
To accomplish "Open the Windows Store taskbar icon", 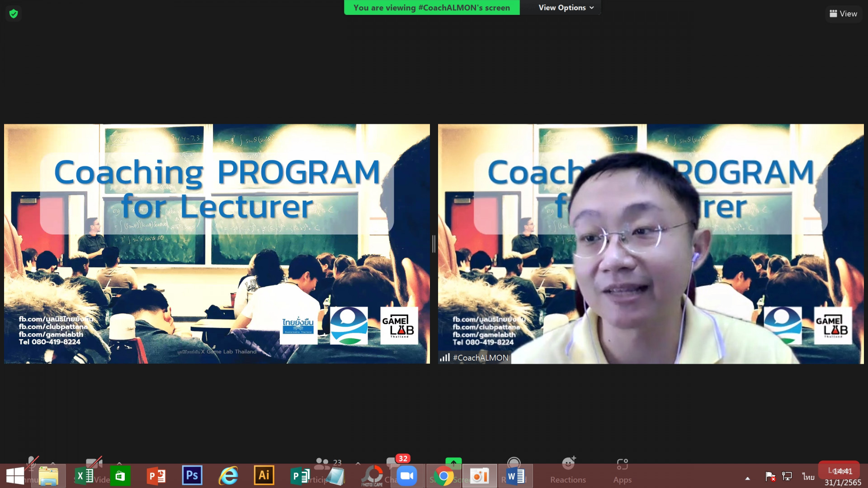I will [x=120, y=476].
